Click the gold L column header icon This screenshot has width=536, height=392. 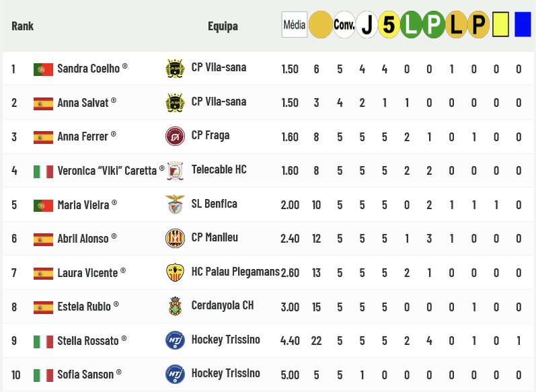click(456, 26)
